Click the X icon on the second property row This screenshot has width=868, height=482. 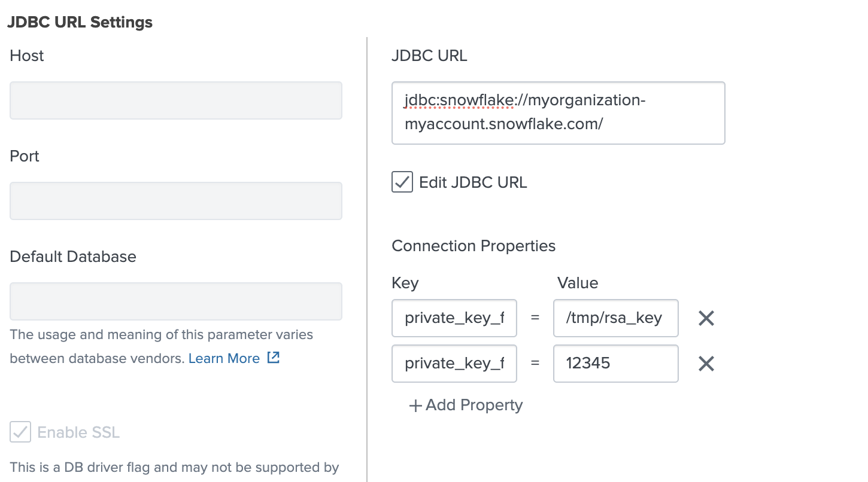[x=705, y=364]
